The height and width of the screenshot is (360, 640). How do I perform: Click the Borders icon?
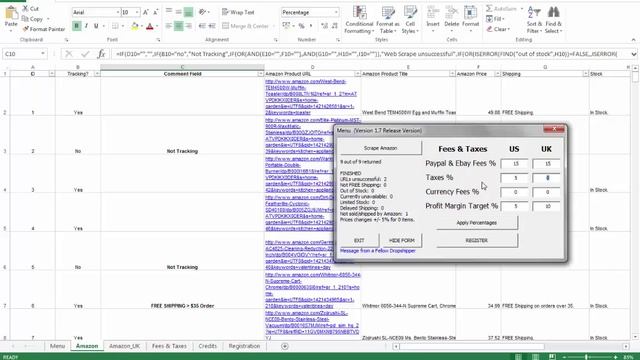[115, 26]
